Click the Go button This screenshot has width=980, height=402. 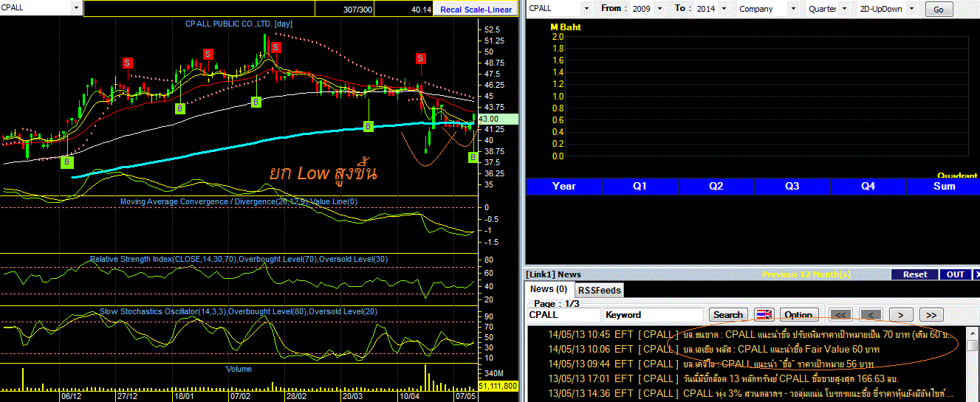click(x=938, y=10)
